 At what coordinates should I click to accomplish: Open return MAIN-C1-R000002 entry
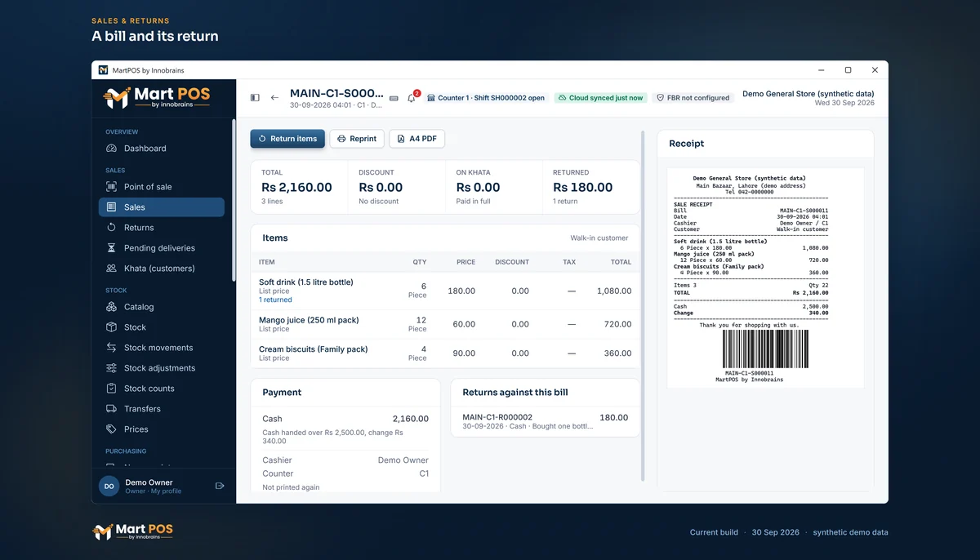[x=546, y=421]
